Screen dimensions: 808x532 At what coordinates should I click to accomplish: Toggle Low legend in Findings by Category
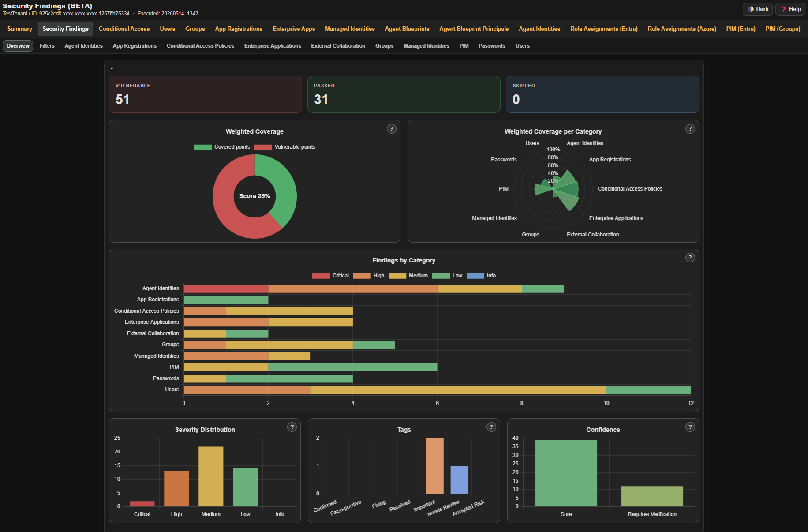click(447, 276)
